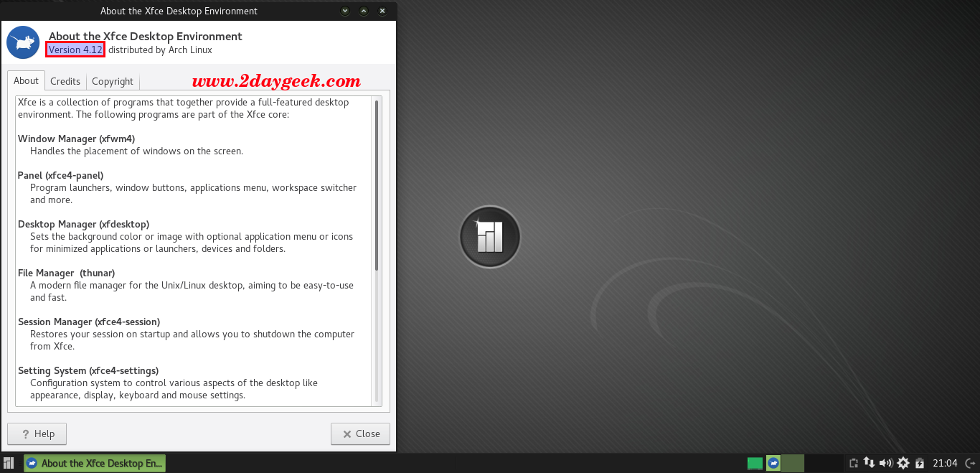Viewport: 980px width, 473px height.
Task: Roll up window using title bar arrow
Action: pyautogui.click(x=364, y=11)
